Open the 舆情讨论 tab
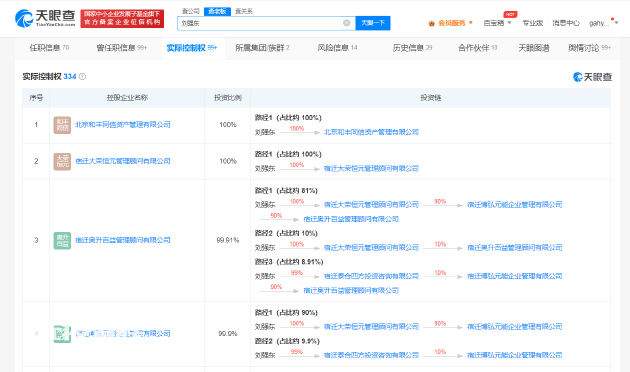Viewport: 630px width, 372px height. 589,48
